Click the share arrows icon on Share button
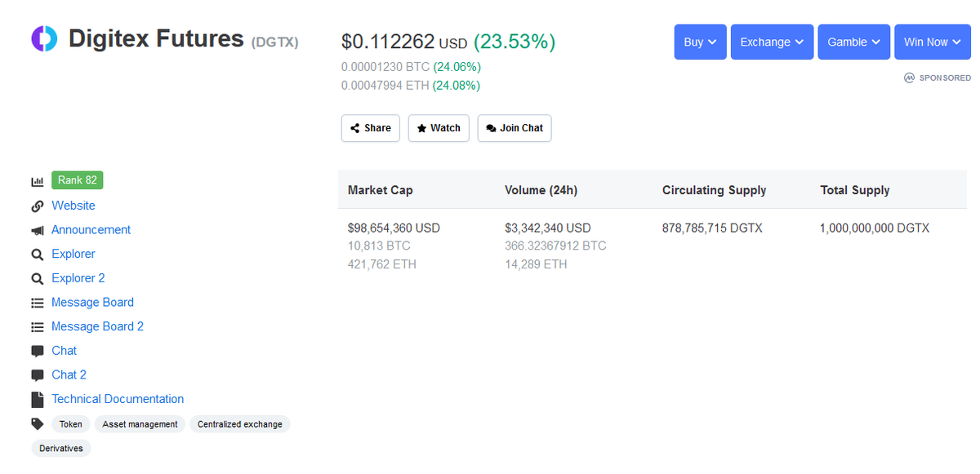 click(x=356, y=128)
